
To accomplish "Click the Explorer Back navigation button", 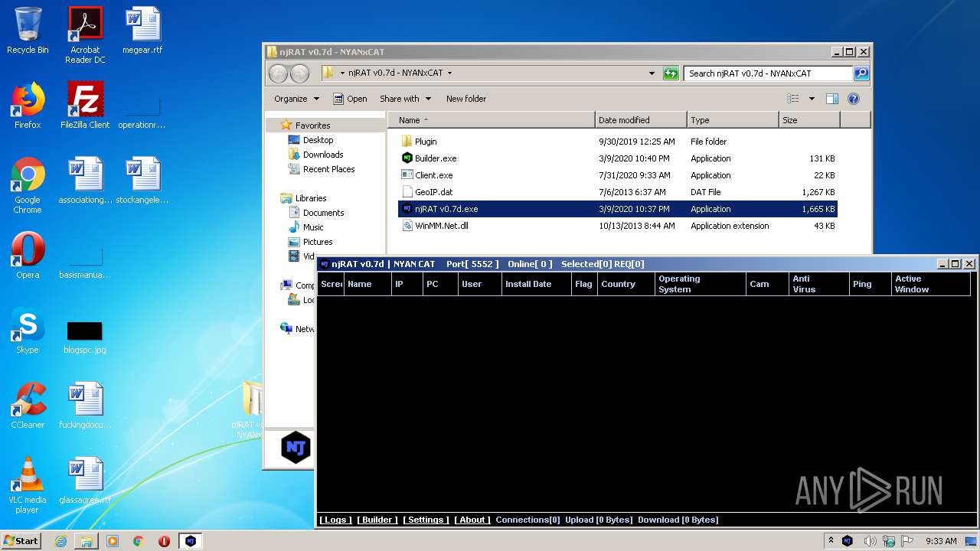I will (x=278, y=73).
